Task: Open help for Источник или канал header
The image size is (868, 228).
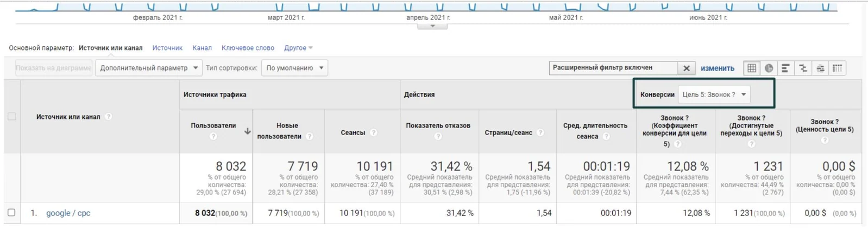Action: (108, 117)
